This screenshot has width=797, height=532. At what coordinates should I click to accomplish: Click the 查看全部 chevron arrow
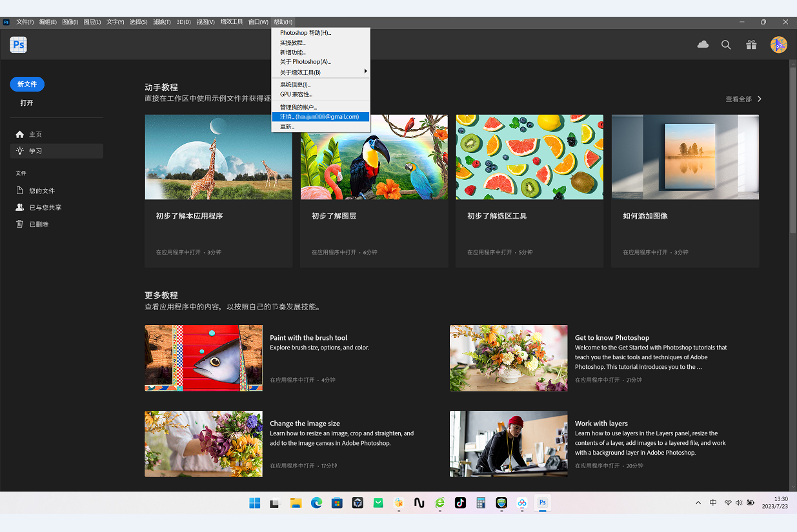pyautogui.click(x=760, y=99)
